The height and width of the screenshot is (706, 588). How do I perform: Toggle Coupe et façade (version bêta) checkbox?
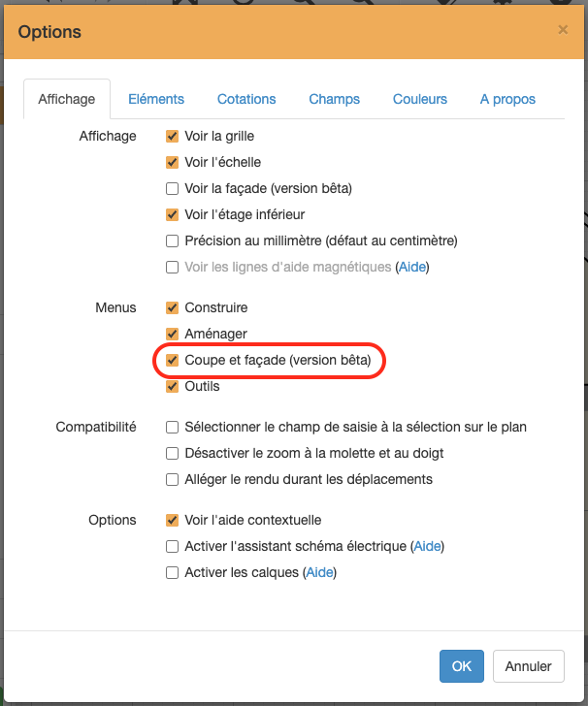coord(173,361)
